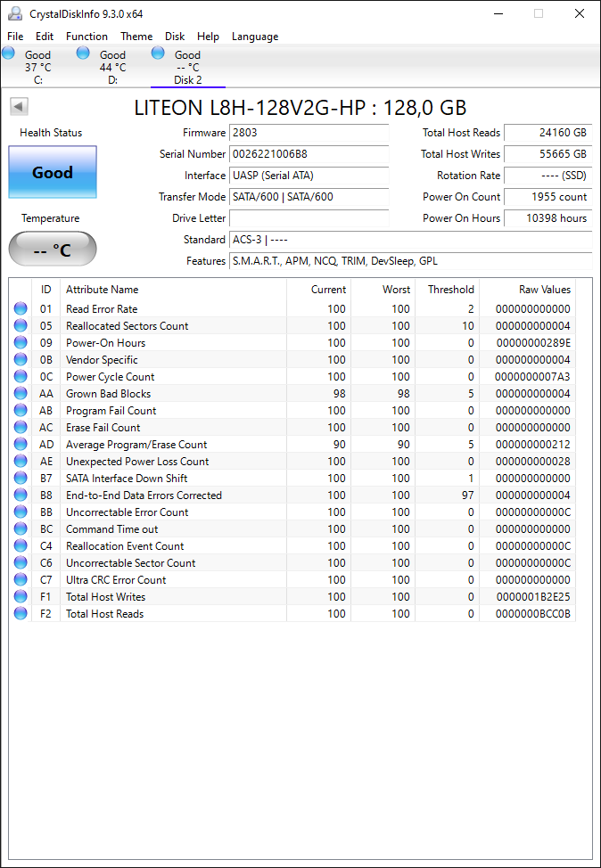Image resolution: width=601 pixels, height=868 pixels.
Task: Click status orb for Power-On Hours row
Action: point(21,343)
